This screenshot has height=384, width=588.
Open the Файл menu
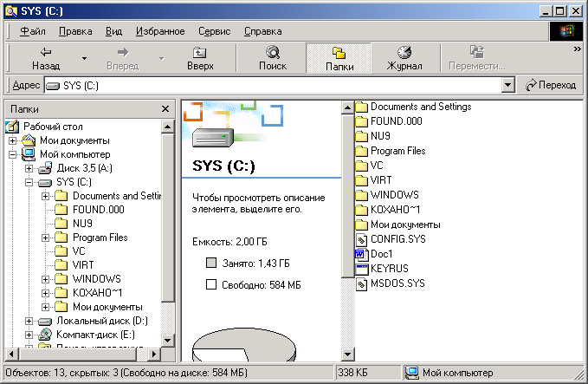click(33, 31)
